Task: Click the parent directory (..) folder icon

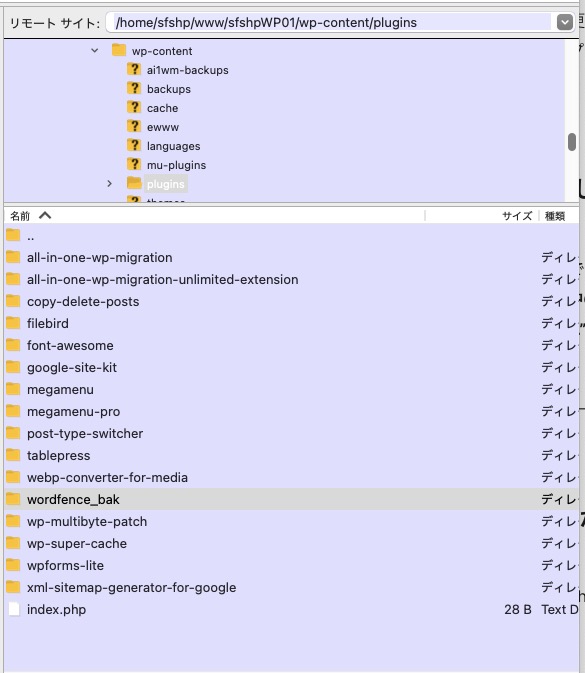Action: coord(13,236)
